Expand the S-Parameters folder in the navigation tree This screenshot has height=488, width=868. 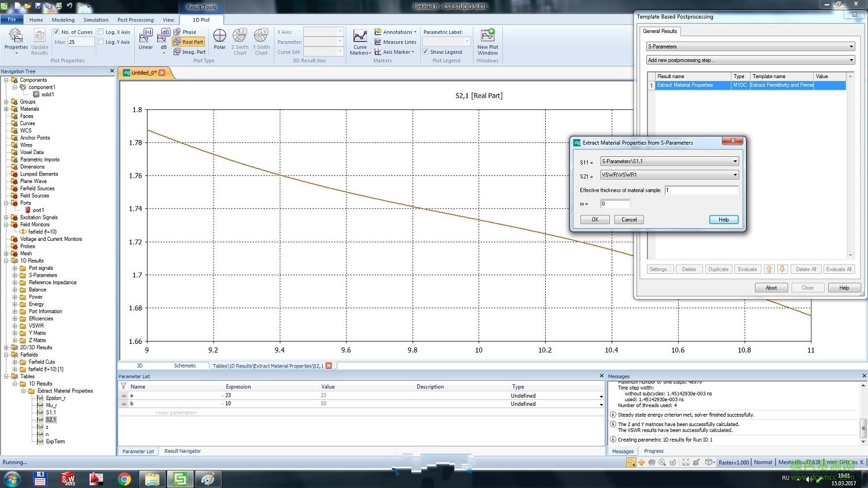pyautogui.click(x=15, y=276)
